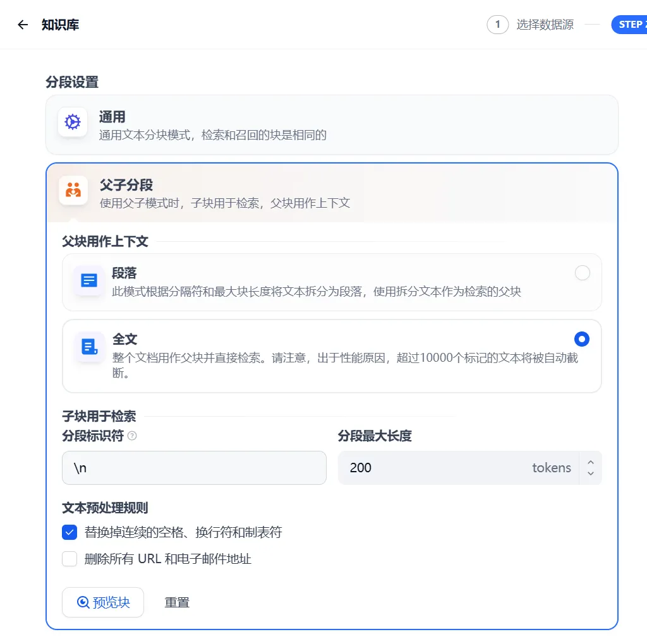Click the back arrow beside 知识库
Viewport: 647px width, 644px height.
tap(22, 24)
